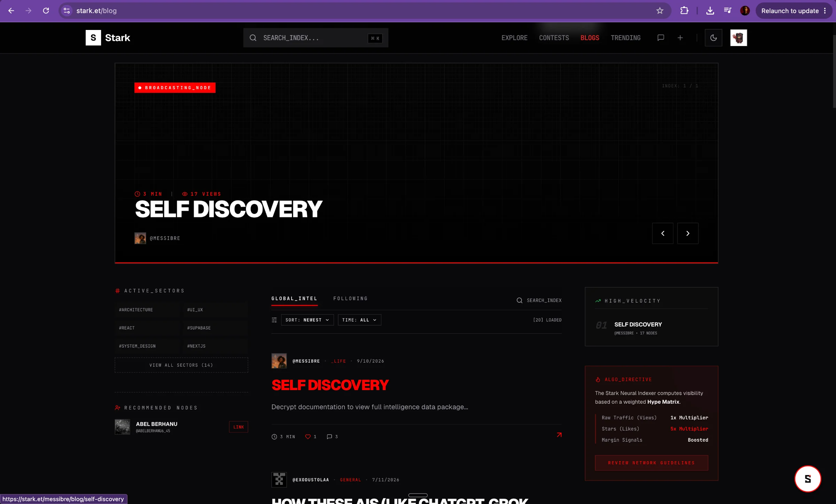Viewport: 836px width, 504px height.
Task: Like the Self Discovery post heart icon
Action: point(308,436)
